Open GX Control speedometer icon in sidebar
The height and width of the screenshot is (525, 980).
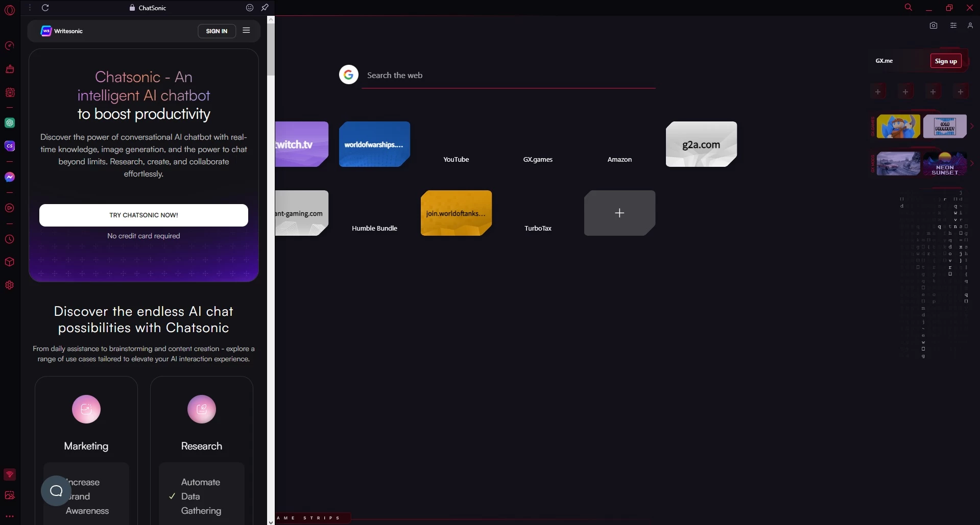(x=9, y=46)
